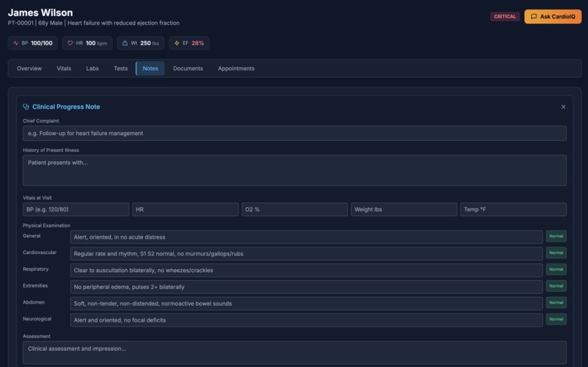Toggle Normal for the Abdomen exam

(556, 303)
